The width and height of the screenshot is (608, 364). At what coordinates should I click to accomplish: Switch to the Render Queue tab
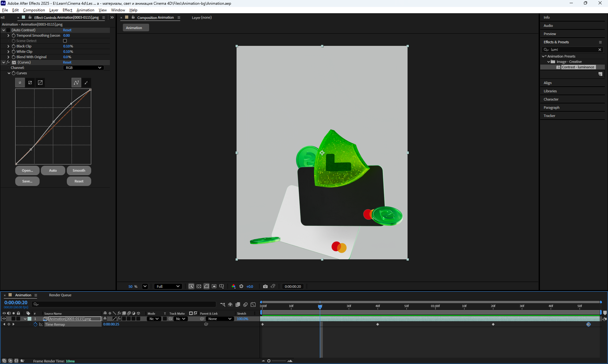(x=60, y=295)
